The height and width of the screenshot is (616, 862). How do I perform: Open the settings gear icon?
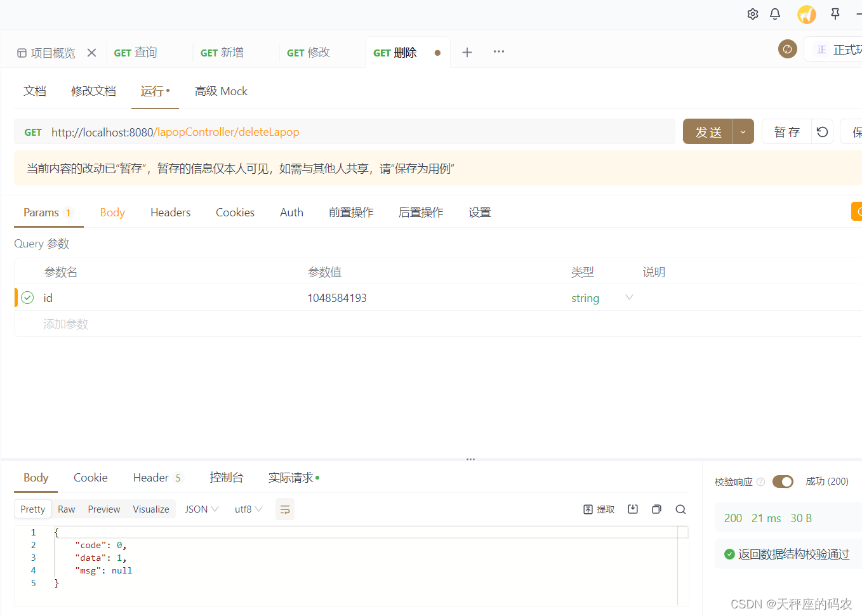(x=753, y=14)
